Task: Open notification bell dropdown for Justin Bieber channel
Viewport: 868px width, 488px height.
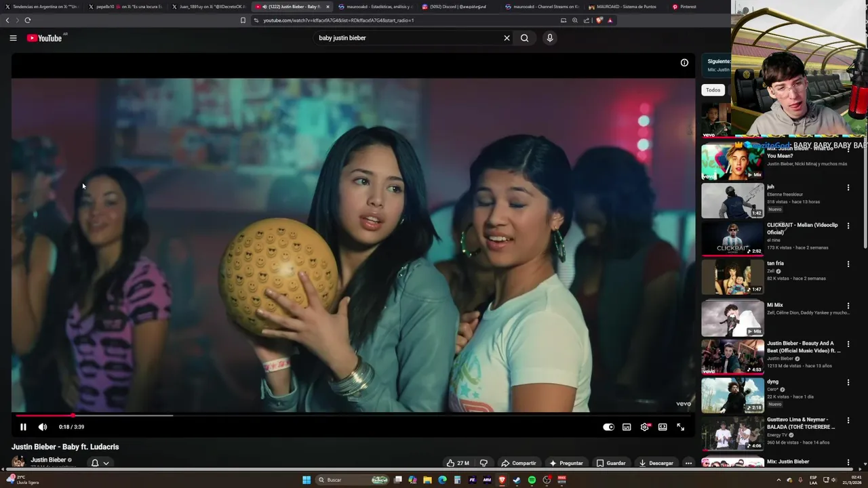Action: tap(100, 463)
